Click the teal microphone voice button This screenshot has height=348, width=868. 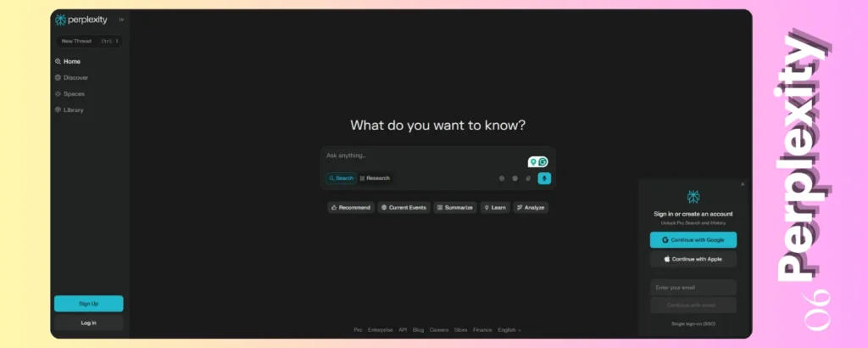pyautogui.click(x=544, y=178)
